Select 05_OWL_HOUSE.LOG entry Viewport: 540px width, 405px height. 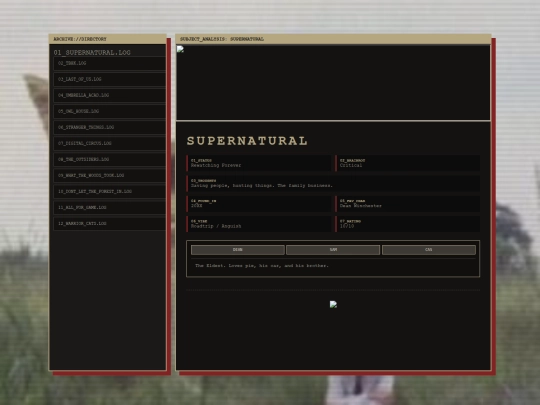(110, 111)
